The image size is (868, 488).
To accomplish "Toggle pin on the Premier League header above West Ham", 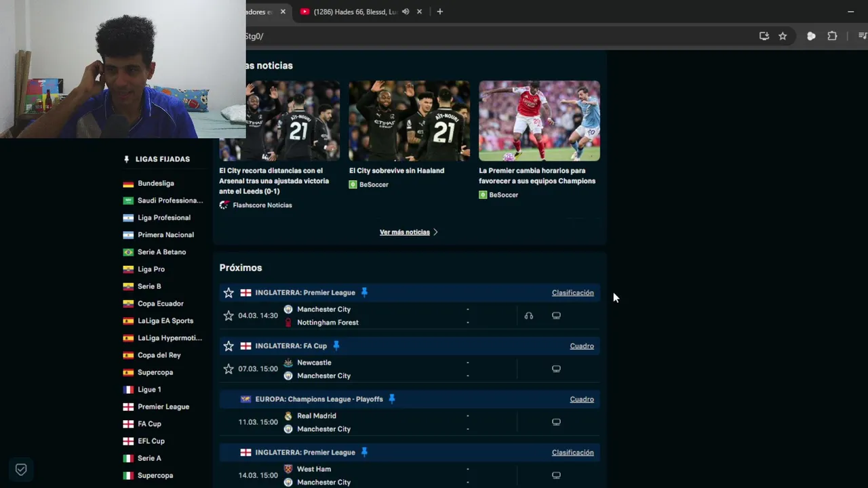I will pyautogui.click(x=364, y=452).
